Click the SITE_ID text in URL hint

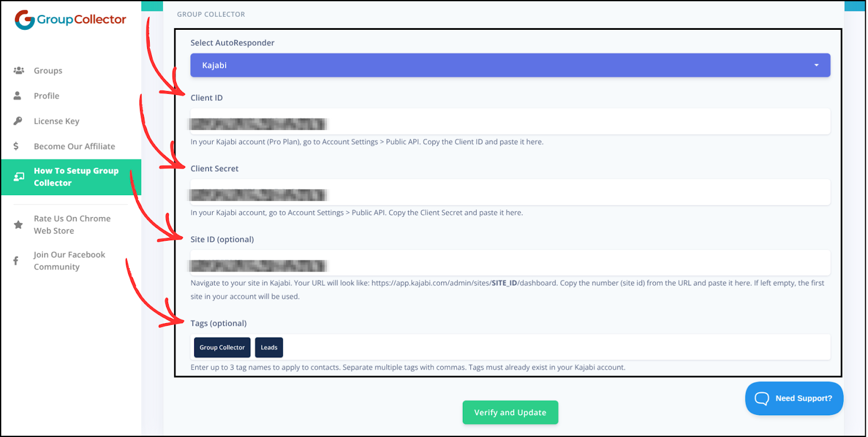(505, 283)
